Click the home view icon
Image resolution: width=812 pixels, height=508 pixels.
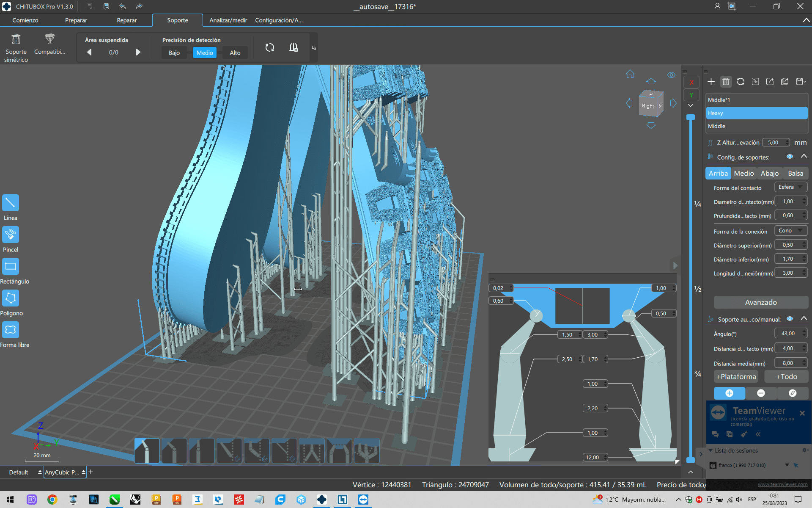coord(630,74)
